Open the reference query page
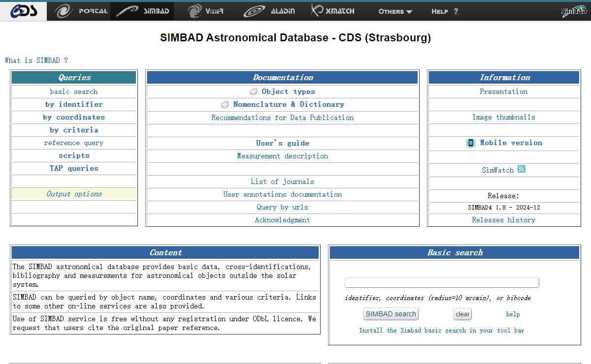591x364 pixels. click(74, 143)
